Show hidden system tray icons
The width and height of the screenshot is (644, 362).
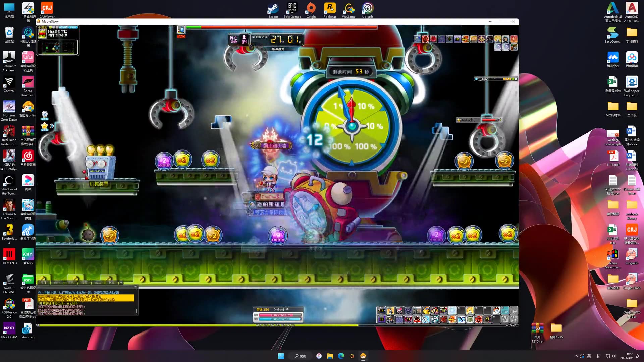click(576, 356)
